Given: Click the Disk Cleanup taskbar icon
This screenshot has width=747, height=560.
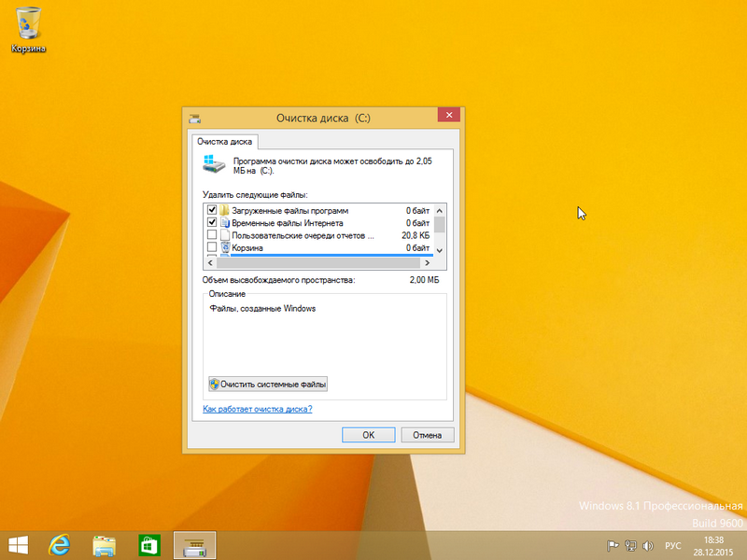Looking at the screenshot, I should 194,544.
